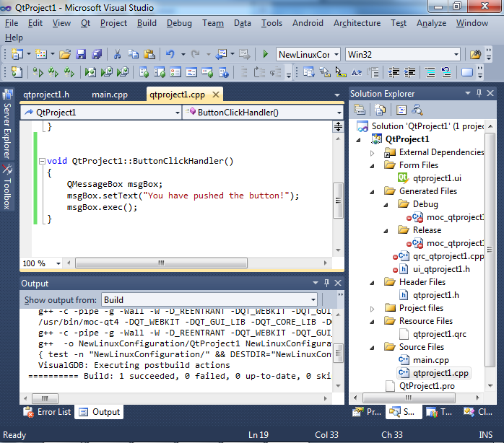
Task: Click the New Project toolbar icon
Action: point(17,54)
